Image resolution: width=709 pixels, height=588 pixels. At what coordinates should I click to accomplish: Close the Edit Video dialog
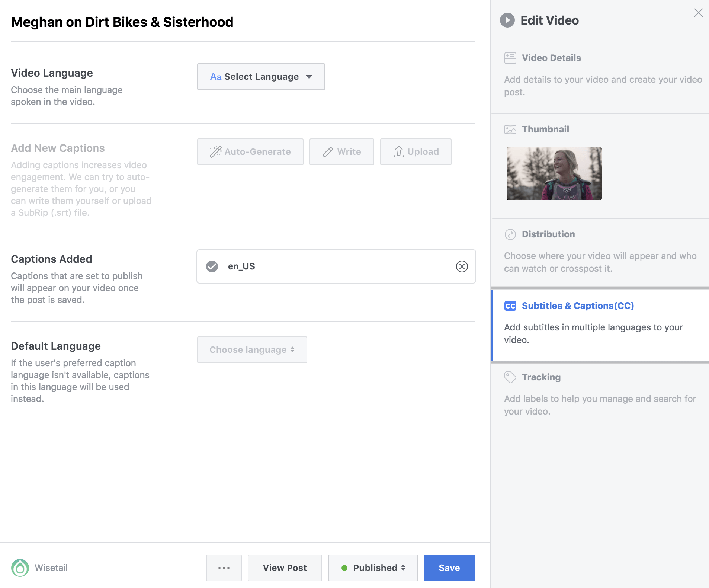point(698,13)
